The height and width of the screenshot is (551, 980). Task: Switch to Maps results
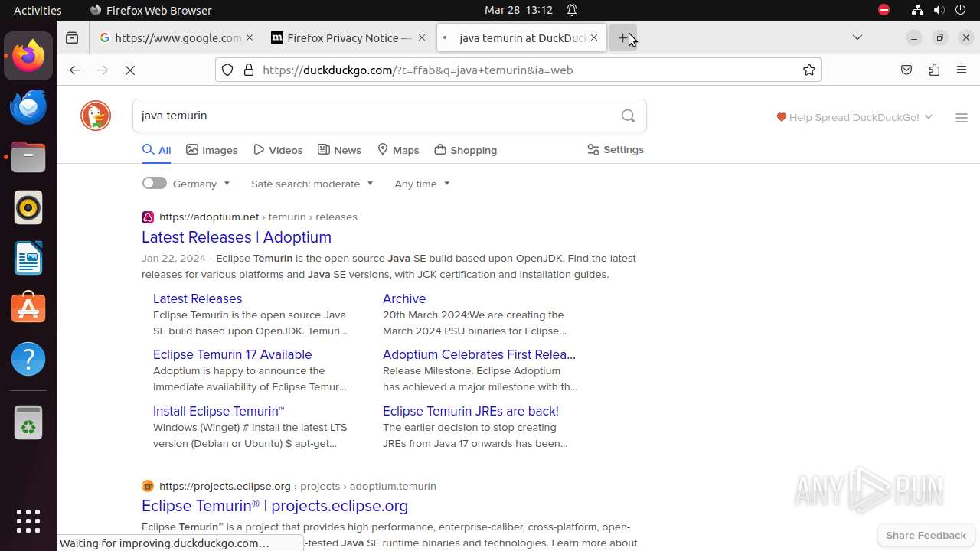click(398, 150)
